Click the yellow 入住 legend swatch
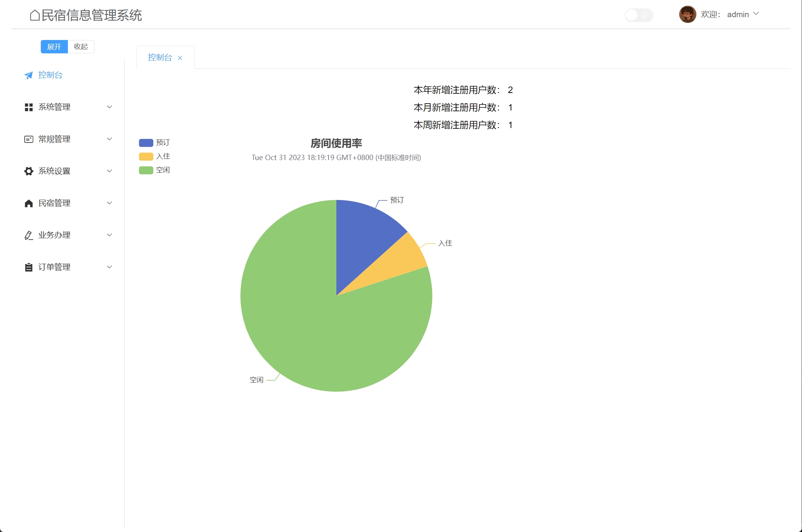This screenshot has height=532, width=802. point(146,157)
